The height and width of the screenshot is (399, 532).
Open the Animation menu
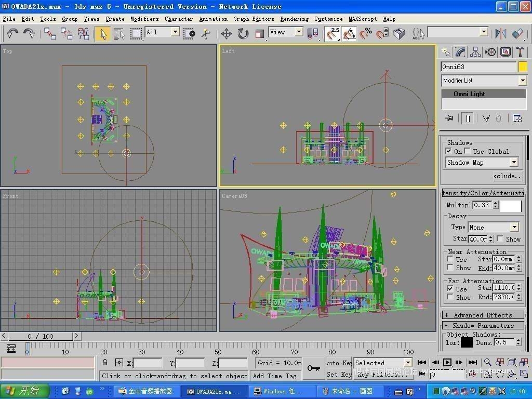coord(214,19)
